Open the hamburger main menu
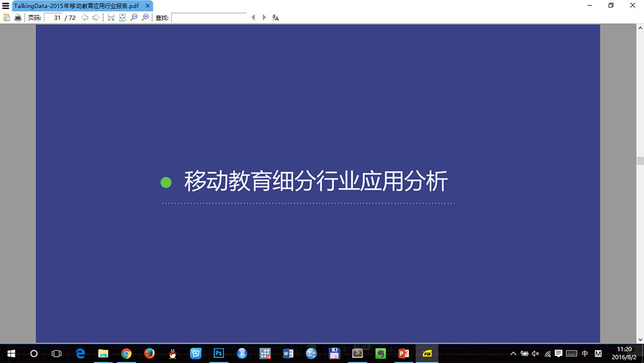Image resolution: width=644 pixels, height=363 pixels. tap(5, 6)
